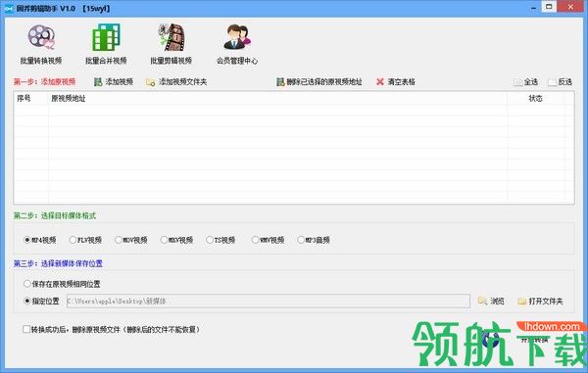Select the MKV视频 format radio button
588x373 pixels.
[164, 240]
